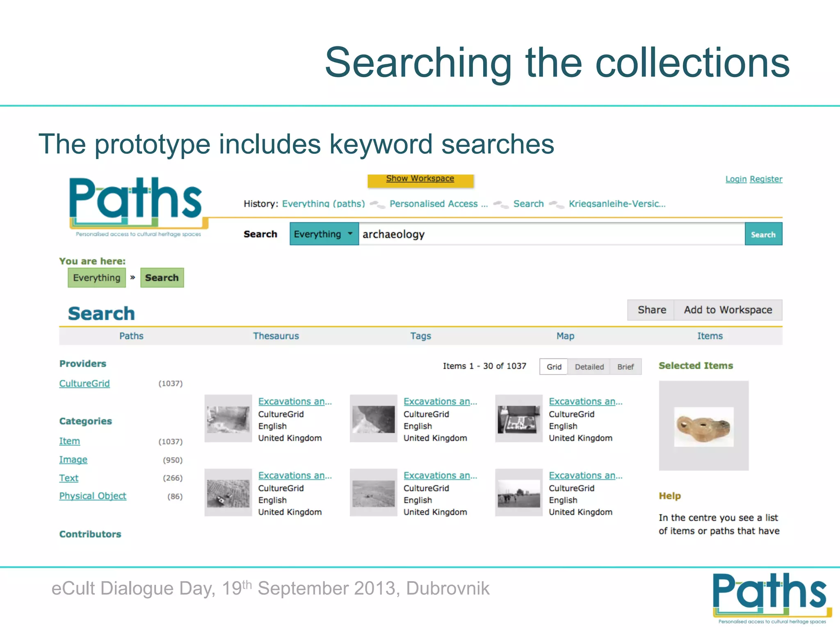Click the oil lamp in Selected Items
Screen dimensions: 840x630
pos(704,426)
